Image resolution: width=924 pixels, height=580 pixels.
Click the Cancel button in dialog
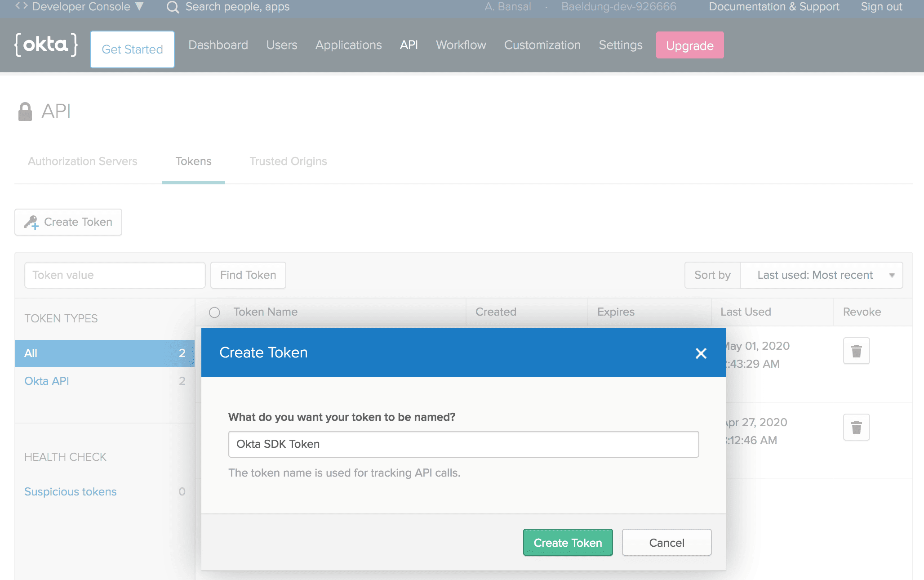click(666, 543)
